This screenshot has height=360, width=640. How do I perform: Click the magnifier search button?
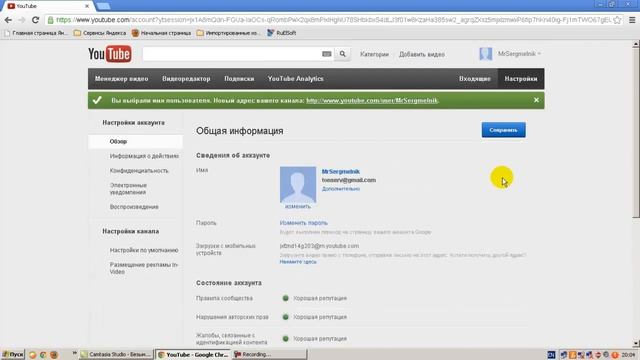pyautogui.click(x=342, y=54)
